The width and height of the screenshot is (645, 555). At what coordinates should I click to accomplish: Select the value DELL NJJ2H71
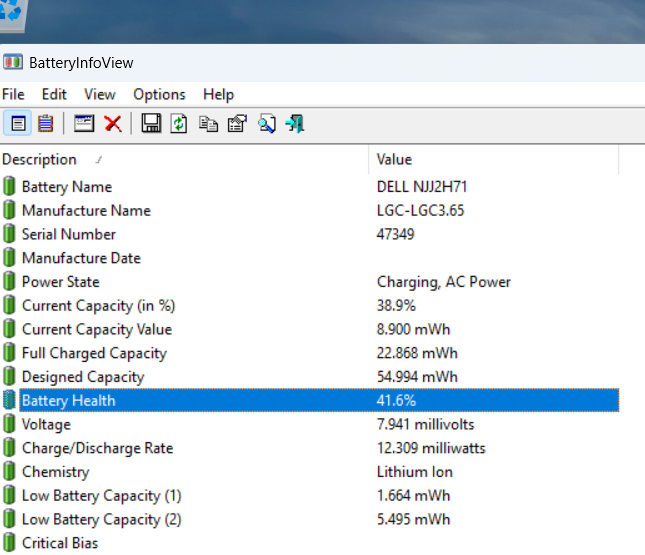pyautogui.click(x=422, y=187)
